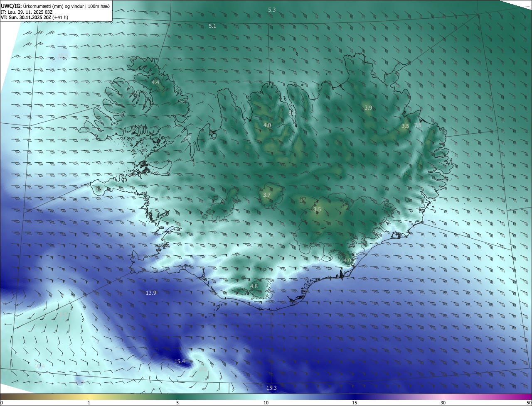Viewport: 532px width, 406px height.
Task: Click the 5.1 value label on the map
Action: point(212,26)
